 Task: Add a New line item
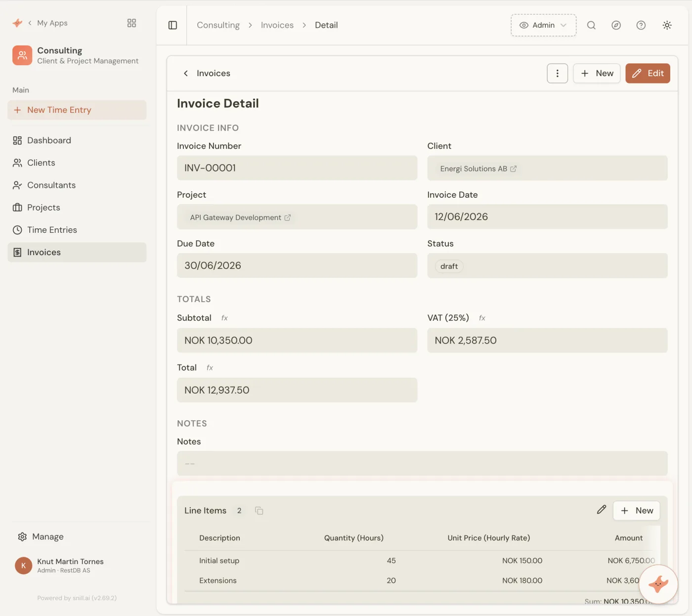coord(637,511)
